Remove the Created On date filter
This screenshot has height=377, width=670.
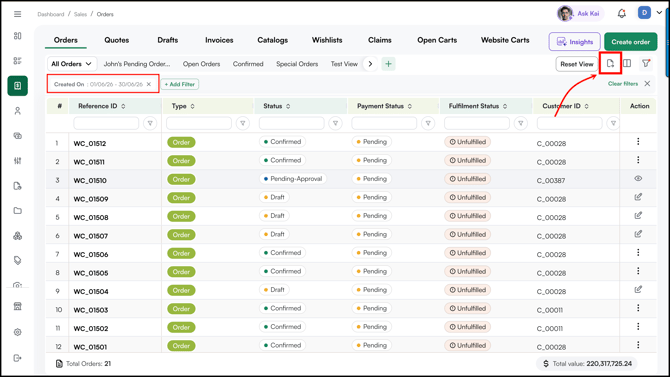pyautogui.click(x=149, y=84)
